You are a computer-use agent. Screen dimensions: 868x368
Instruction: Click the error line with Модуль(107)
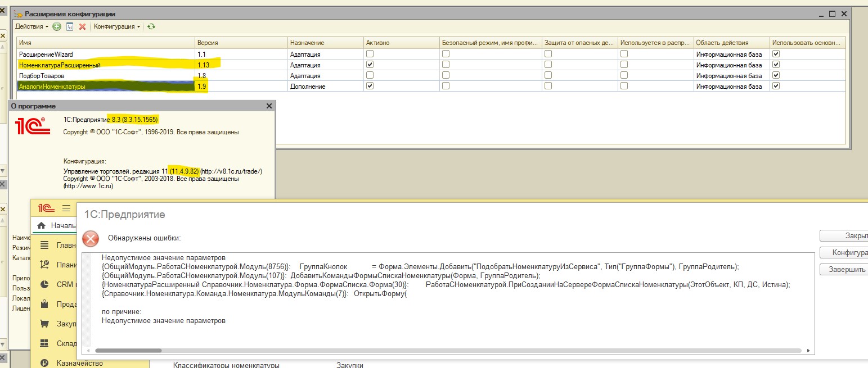(321, 275)
